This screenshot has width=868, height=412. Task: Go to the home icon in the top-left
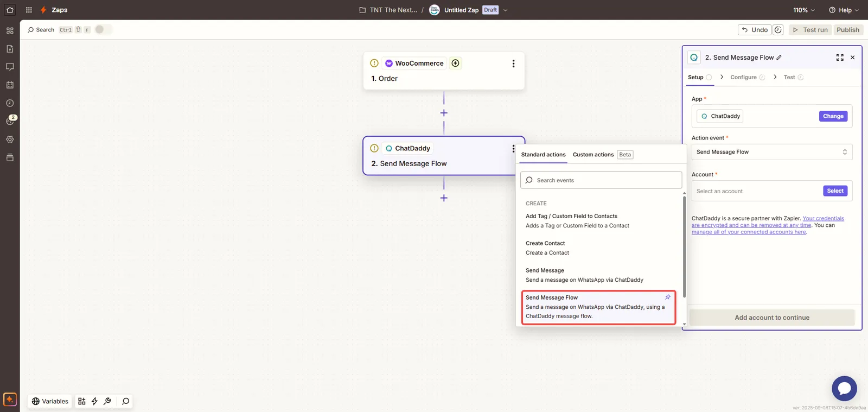pyautogui.click(x=10, y=10)
